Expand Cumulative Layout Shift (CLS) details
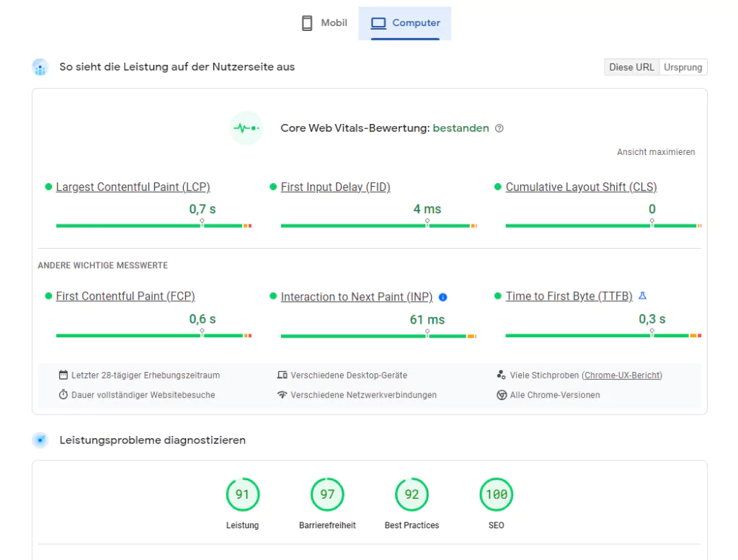This screenshot has height=560, width=738. (581, 187)
